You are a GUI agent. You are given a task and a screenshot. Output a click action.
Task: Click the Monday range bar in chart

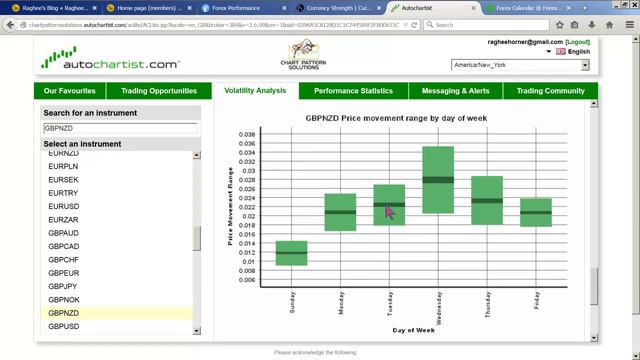(340, 212)
